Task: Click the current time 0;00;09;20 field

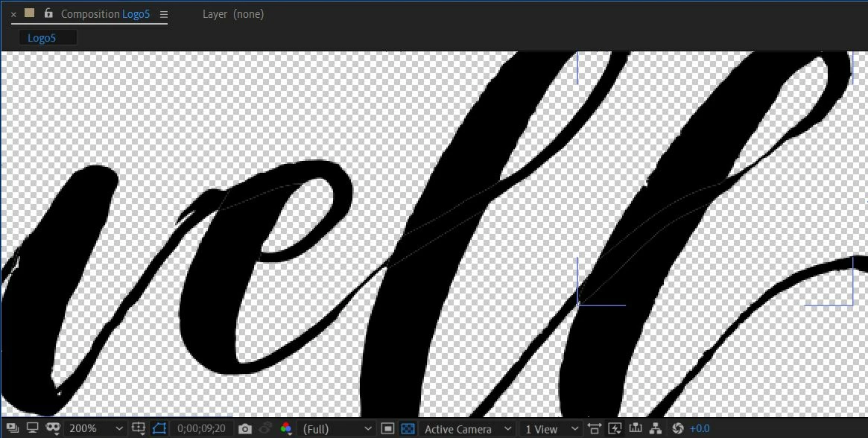Action: click(201, 428)
